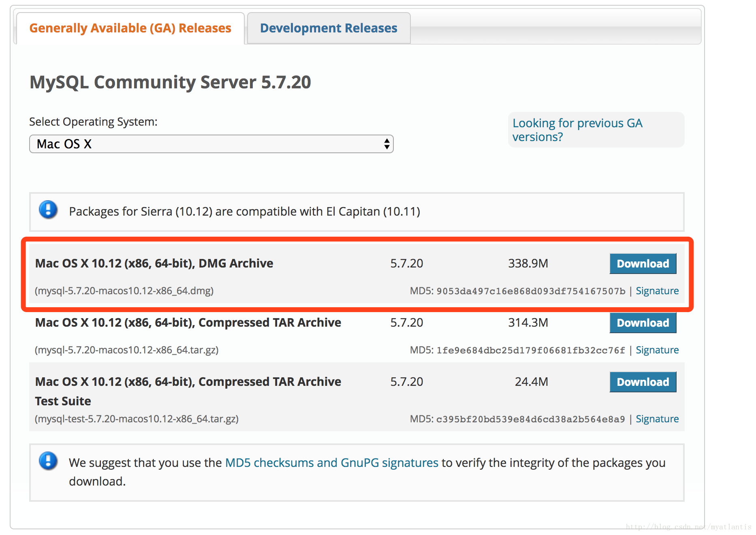This screenshot has width=756, height=535.
Task: Click the Sierra El Capitan compatibility notice text
Action: (x=244, y=212)
